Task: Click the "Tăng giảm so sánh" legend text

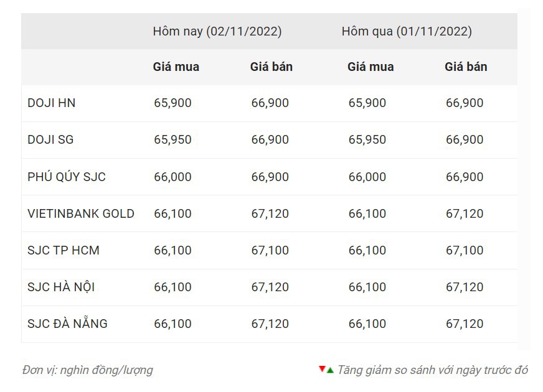Action: click(432, 370)
